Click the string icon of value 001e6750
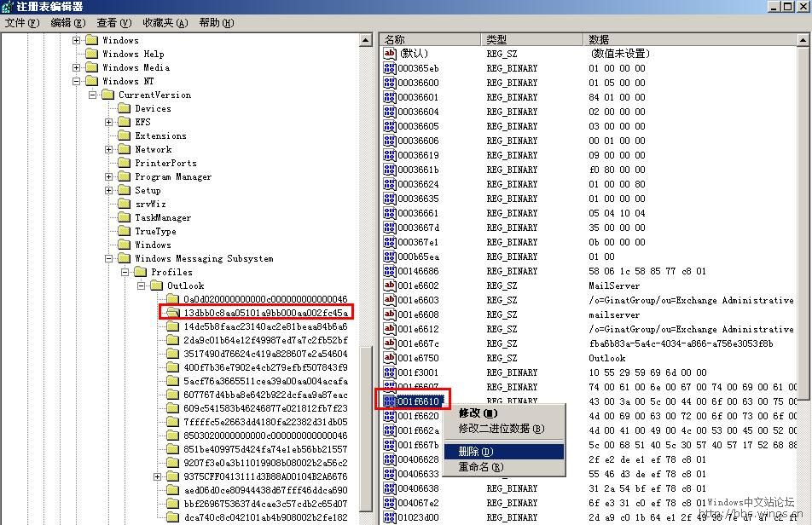 390,358
